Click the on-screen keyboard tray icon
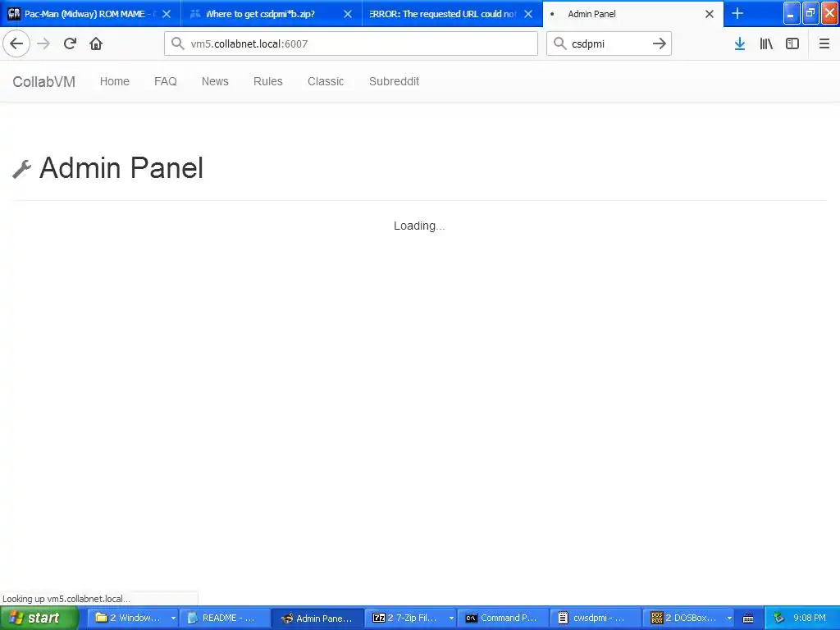 748,619
